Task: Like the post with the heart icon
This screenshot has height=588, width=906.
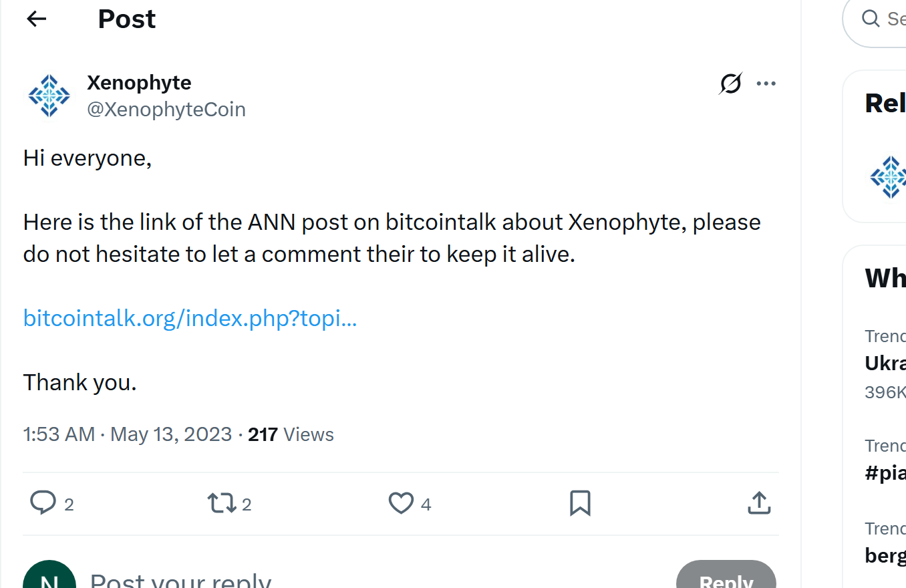Action: pos(401,502)
